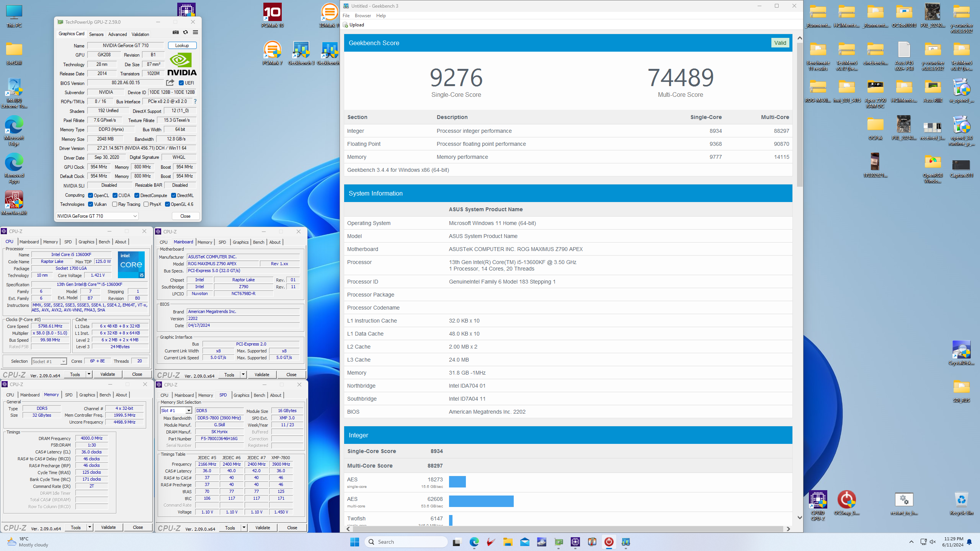Open the OCSnap desktop shortcut
Screen dimensions: 980x551
pyautogui.click(x=846, y=503)
